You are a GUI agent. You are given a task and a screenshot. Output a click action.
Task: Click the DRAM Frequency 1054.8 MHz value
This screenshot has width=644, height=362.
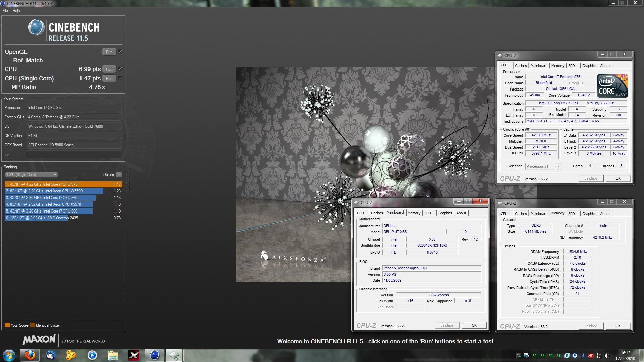click(577, 252)
